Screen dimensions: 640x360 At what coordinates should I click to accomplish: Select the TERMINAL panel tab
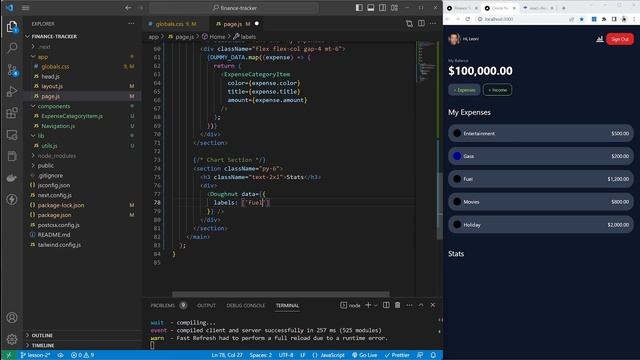[287, 305]
